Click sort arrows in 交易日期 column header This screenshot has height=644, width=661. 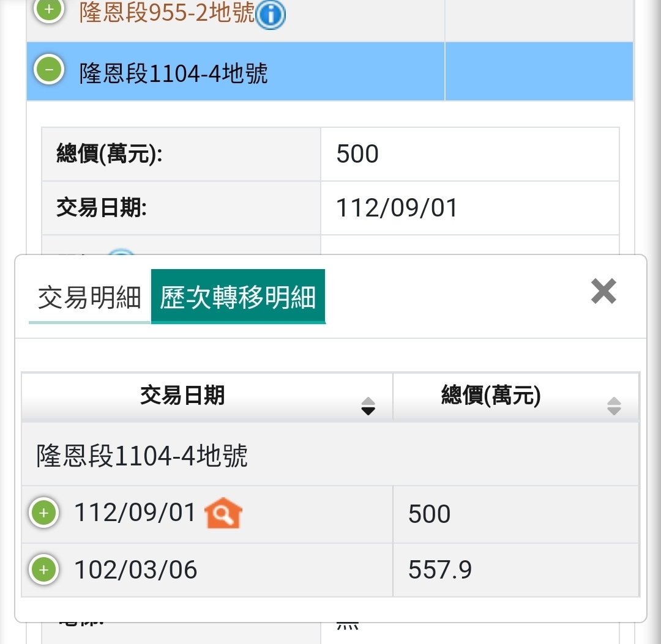[368, 405]
